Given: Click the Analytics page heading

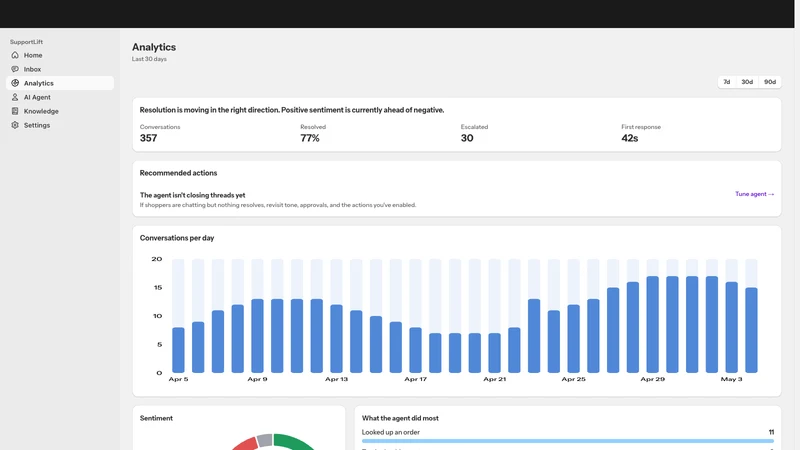Looking at the screenshot, I should coord(154,47).
